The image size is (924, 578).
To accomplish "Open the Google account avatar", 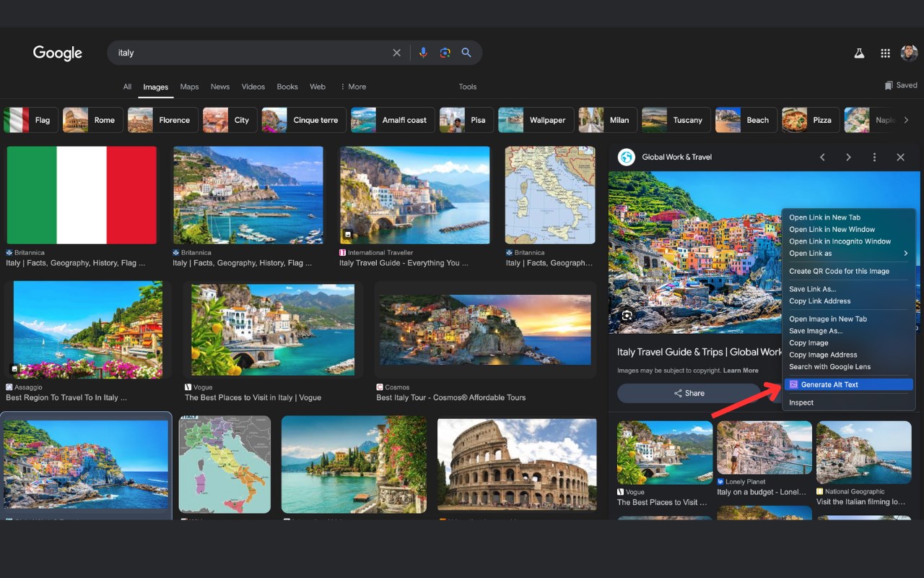I will point(909,53).
